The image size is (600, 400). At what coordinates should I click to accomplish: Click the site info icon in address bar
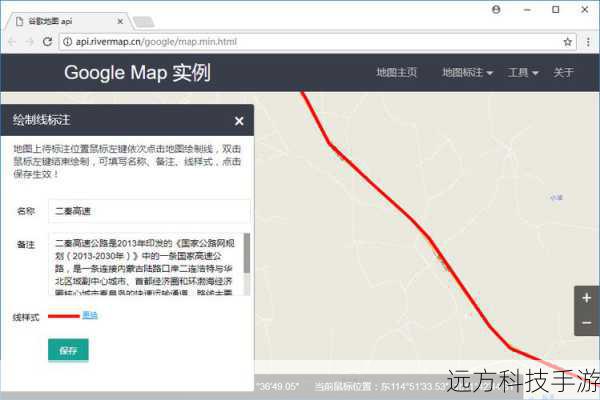coord(67,42)
